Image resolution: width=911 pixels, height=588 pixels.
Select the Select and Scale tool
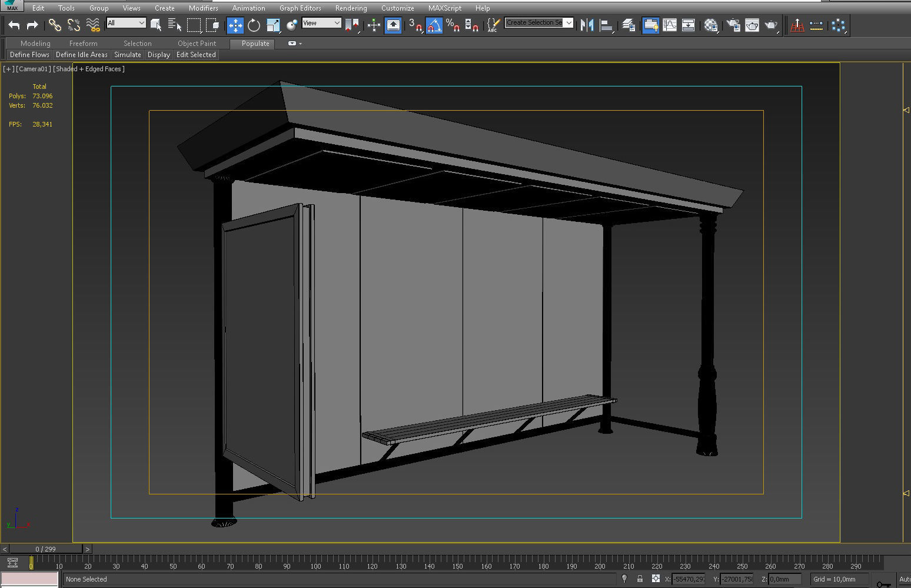(272, 25)
